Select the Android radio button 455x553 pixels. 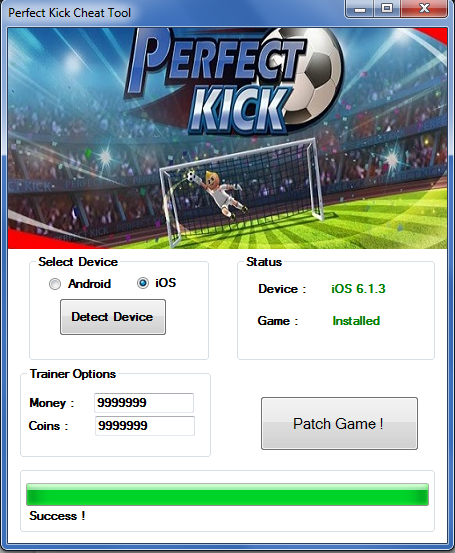tap(55, 284)
